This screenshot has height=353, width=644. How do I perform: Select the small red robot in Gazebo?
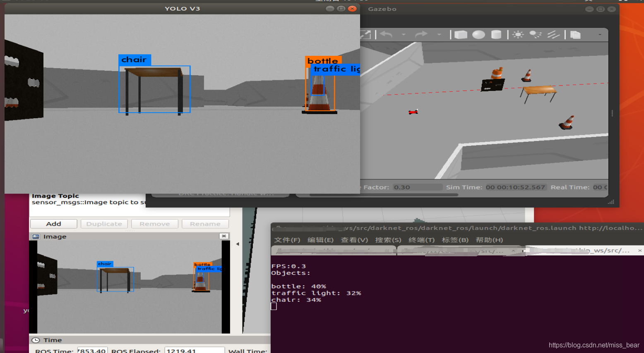(413, 112)
